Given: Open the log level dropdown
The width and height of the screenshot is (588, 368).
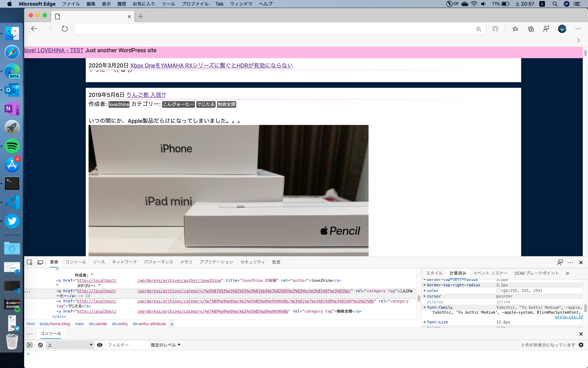Looking at the screenshot, I should [166, 345].
